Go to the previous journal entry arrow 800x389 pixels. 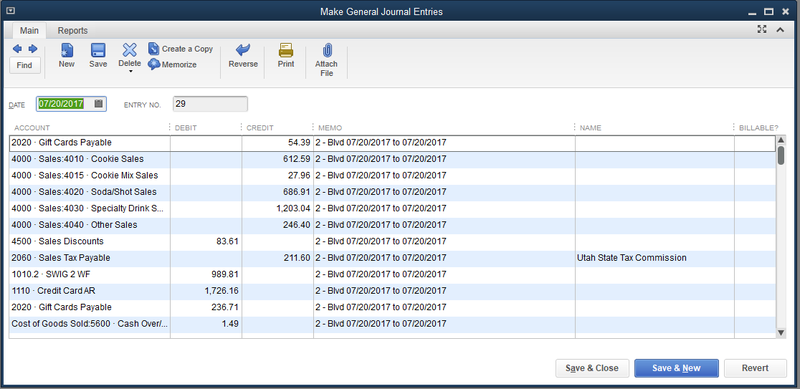tap(17, 49)
